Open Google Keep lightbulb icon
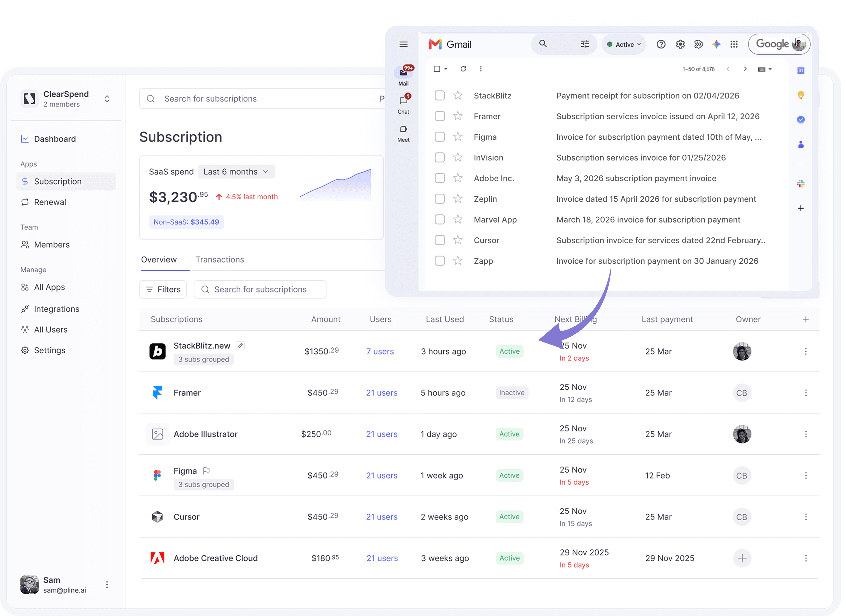 click(x=801, y=95)
